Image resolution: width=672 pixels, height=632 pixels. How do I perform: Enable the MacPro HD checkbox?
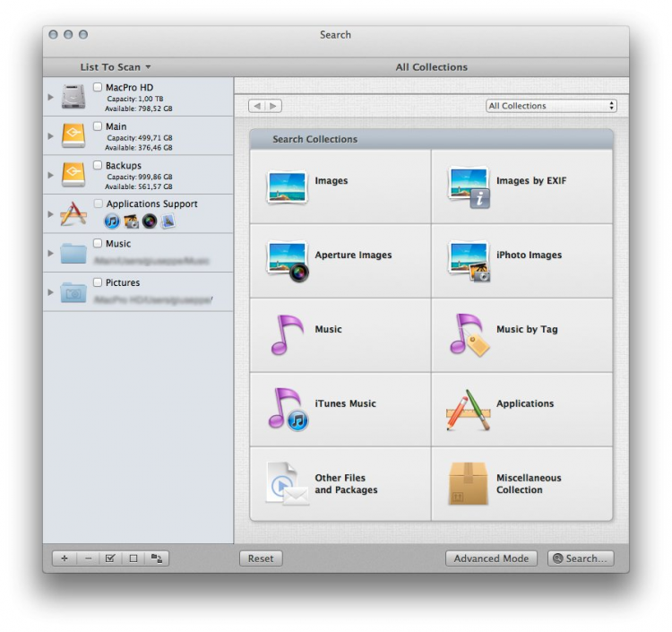point(98,87)
